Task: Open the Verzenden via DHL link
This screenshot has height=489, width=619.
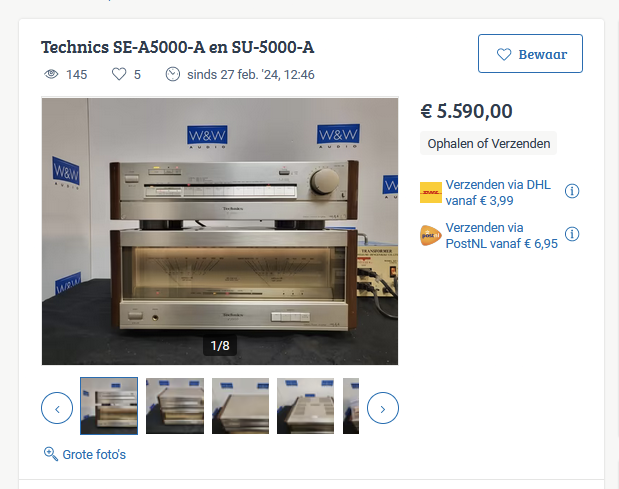Action: pyautogui.click(x=498, y=193)
